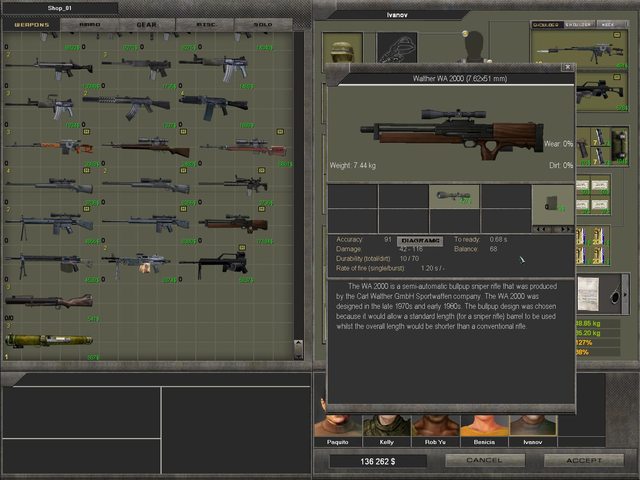Switch to the Ammo tab
Image resolution: width=640 pixels, height=480 pixels.
[x=89, y=25]
